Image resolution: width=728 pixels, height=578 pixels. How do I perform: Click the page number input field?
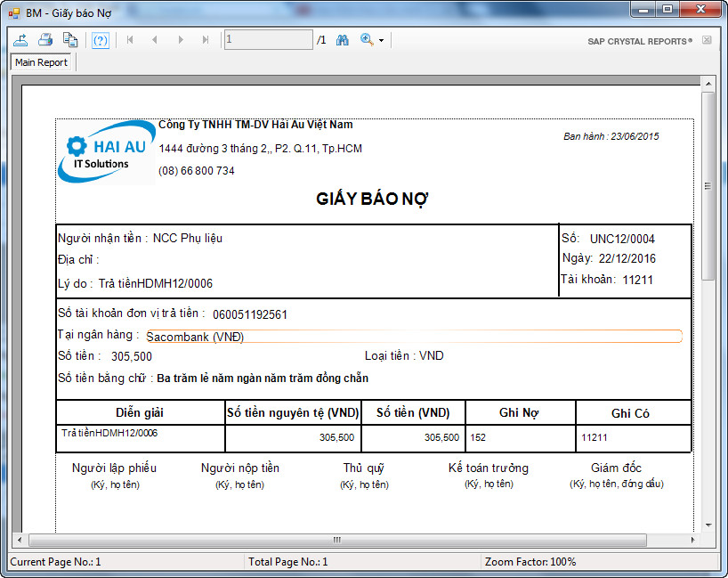click(x=269, y=39)
